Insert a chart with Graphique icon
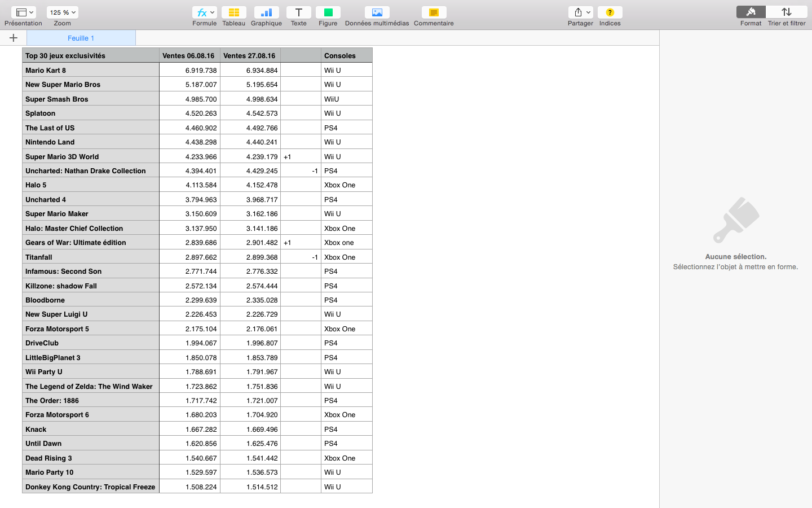This screenshot has height=508, width=812. [x=266, y=12]
